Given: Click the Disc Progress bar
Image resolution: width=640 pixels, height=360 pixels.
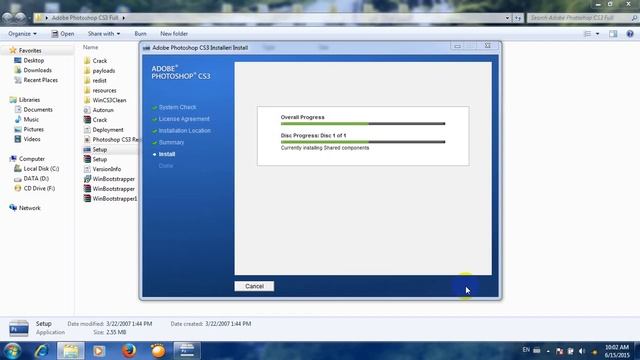Looking at the screenshot, I should [x=363, y=142].
